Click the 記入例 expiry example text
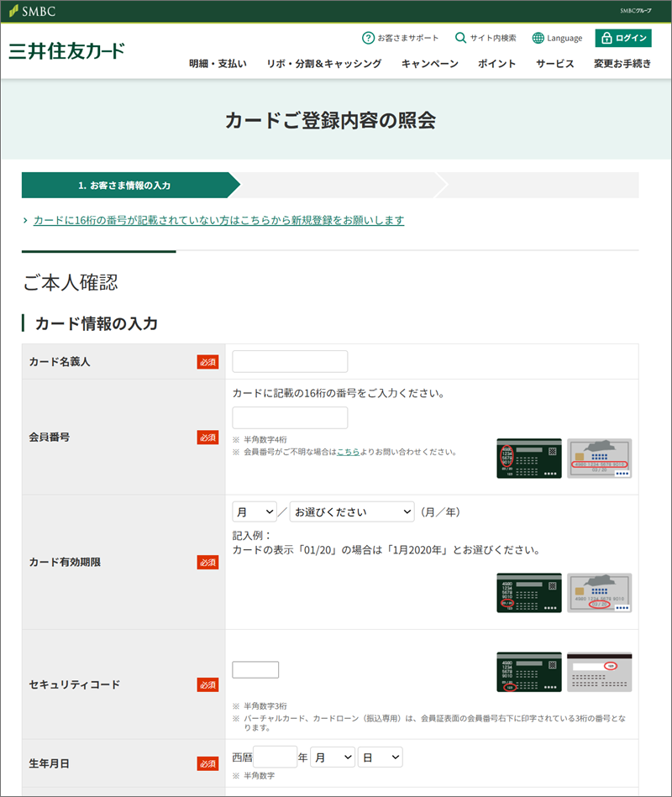 tap(386, 543)
